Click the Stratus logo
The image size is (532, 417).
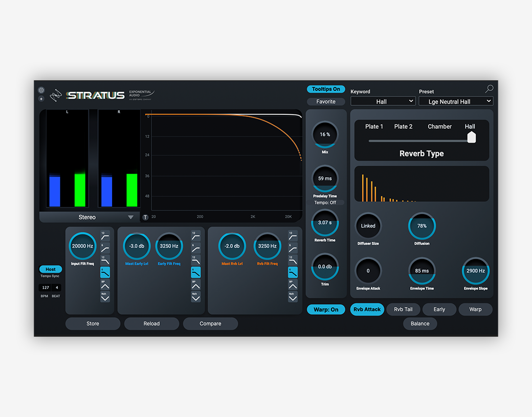pyautogui.click(x=95, y=95)
